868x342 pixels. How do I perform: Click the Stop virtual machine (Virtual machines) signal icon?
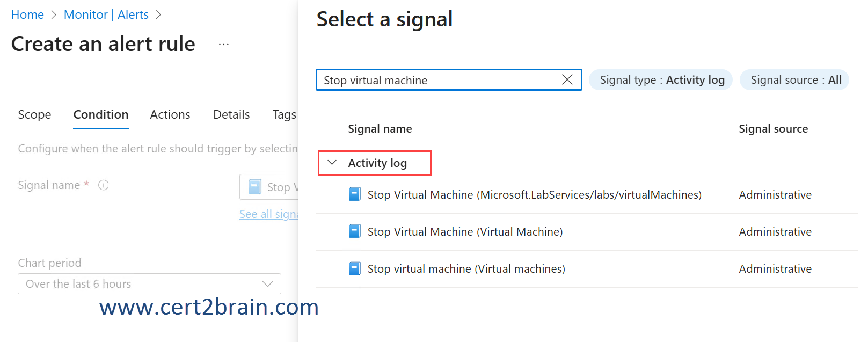click(355, 268)
